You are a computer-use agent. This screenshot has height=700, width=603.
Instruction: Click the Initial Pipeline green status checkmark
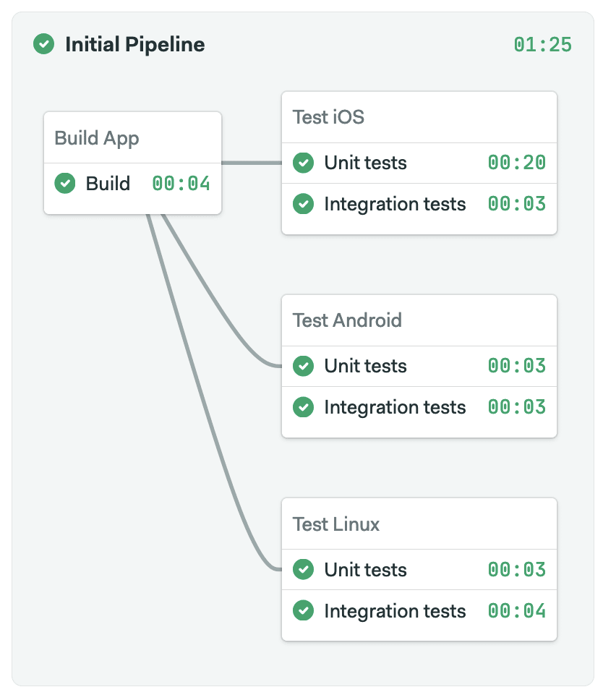click(x=43, y=44)
